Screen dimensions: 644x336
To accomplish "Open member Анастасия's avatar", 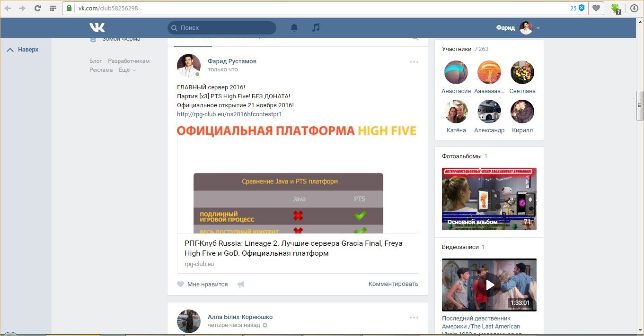I will (x=456, y=72).
